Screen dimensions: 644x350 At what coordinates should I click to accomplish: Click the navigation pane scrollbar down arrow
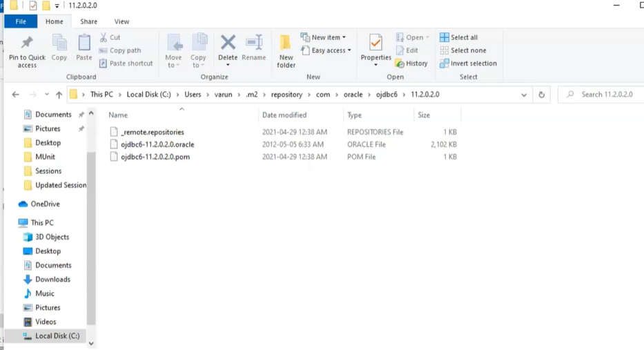(91, 343)
